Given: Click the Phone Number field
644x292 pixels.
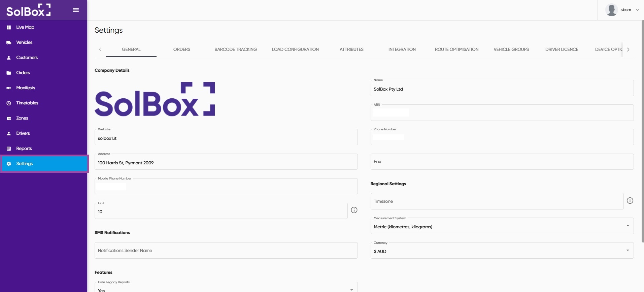Looking at the screenshot, I should coord(502,137).
